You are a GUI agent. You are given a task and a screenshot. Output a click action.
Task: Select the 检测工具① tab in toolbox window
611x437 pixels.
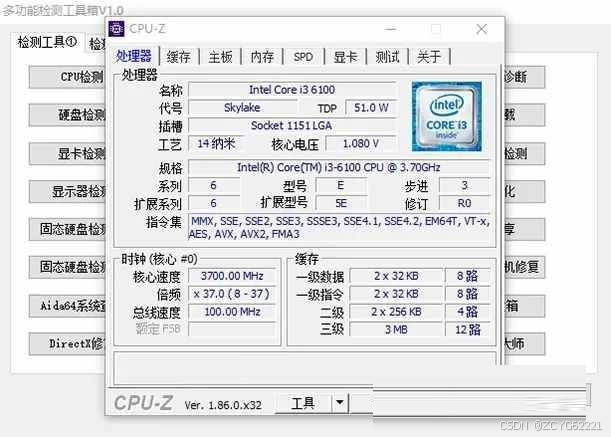coord(47,42)
